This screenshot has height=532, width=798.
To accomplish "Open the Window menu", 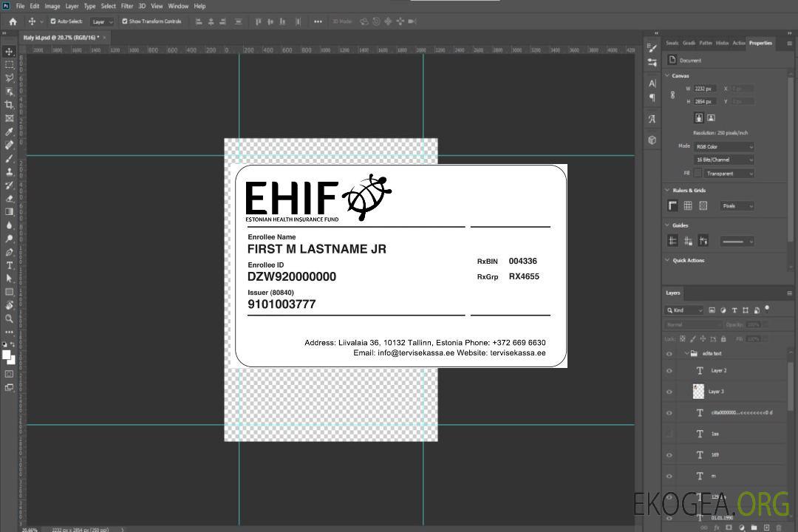I will (x=178, y=6).
